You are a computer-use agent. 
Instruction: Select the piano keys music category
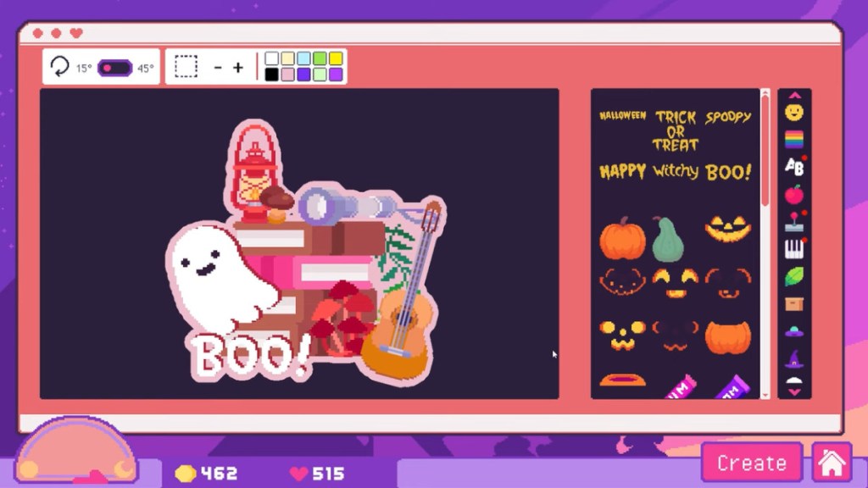(794, 249)
